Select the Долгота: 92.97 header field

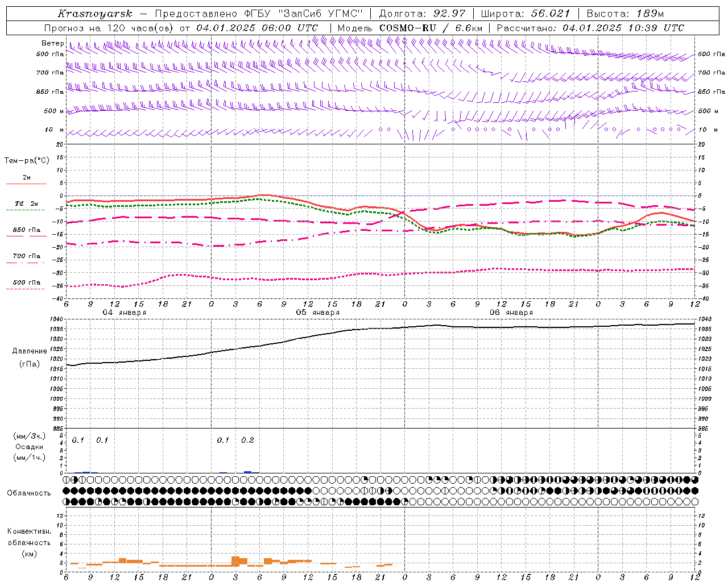[422, 14]
